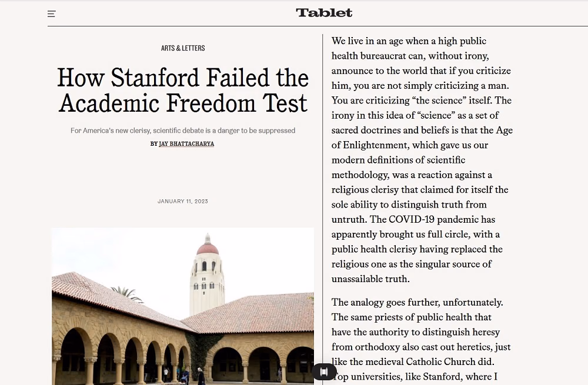The height and width of the screenshot is (385, 588).
Task: Open the Stanford campus photo
Action: point(183,306)
